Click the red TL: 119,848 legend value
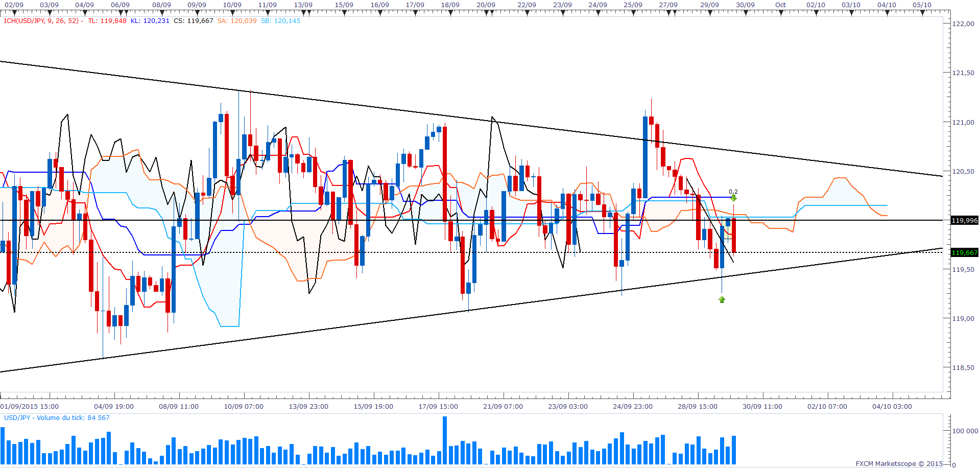980x468 pixels. coord(107,21)
